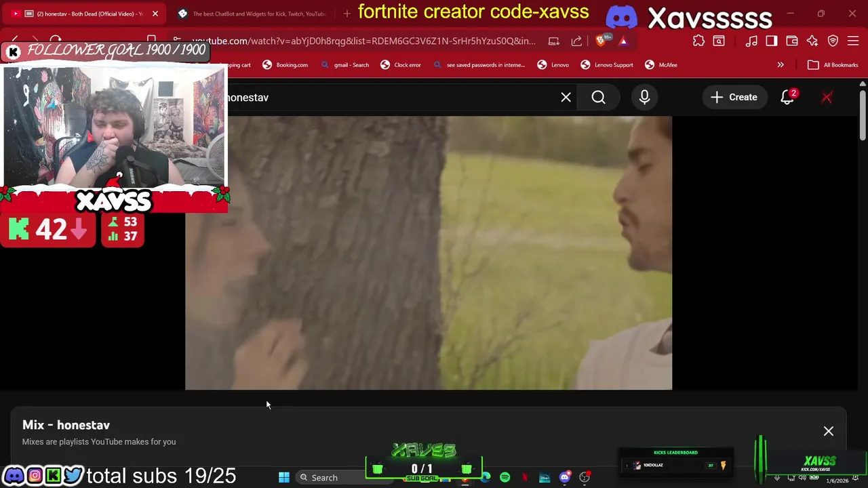Open the gmail - Search bookmark

pos(345,65)
